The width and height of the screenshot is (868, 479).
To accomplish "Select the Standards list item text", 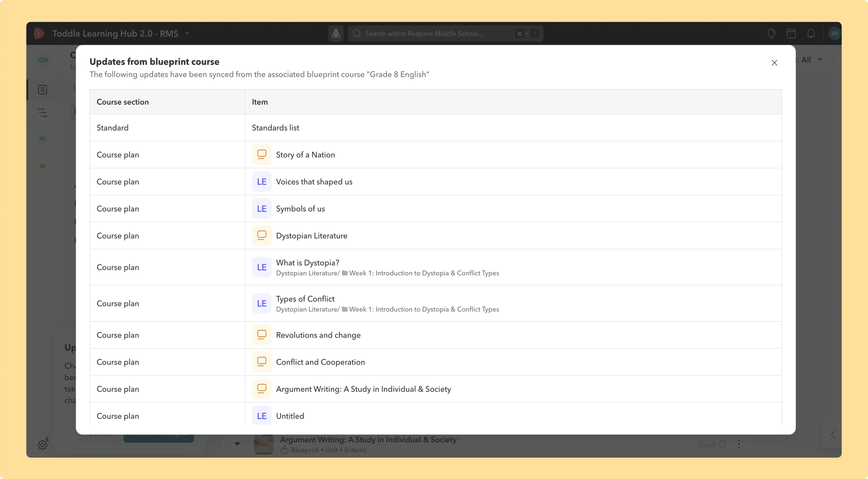I will coord(275,128).
